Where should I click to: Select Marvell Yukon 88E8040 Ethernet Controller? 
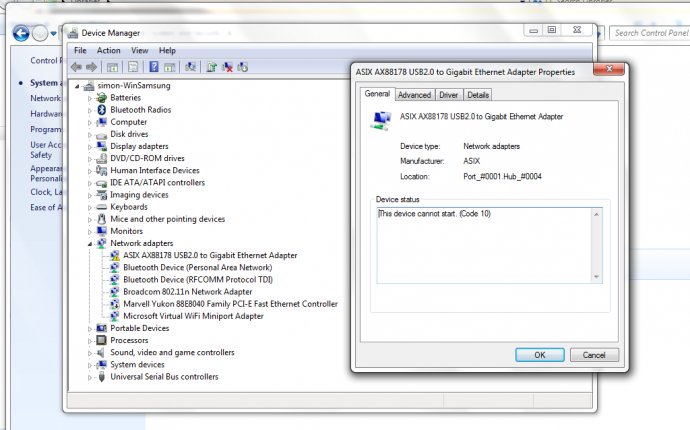click(x=230, y=304)
